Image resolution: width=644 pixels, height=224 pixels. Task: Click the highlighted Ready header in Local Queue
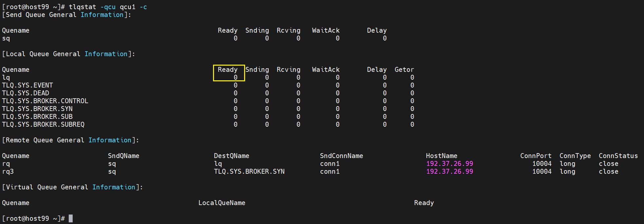228,70
